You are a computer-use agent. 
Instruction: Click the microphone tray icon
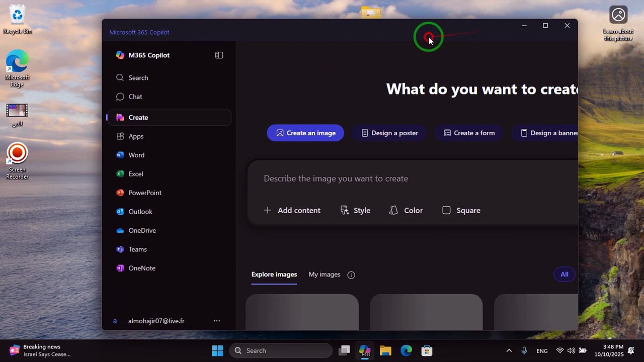click(524, 350)
